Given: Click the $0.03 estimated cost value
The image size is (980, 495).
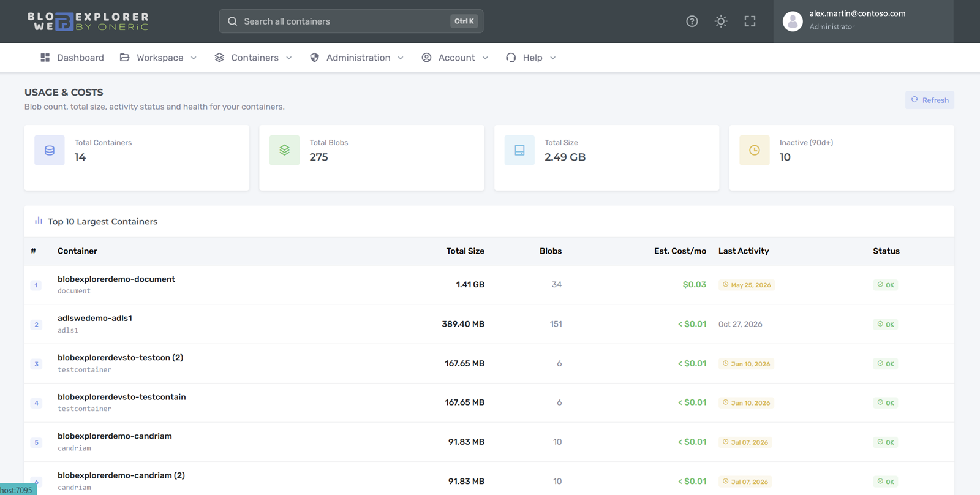Looking at the screenshot, I should coord(695,285).
